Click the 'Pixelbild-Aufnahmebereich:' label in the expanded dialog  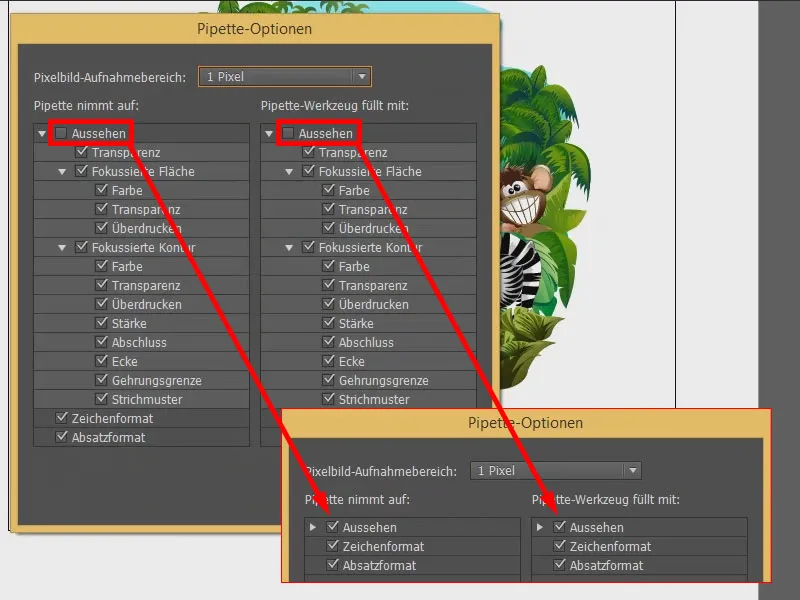pos(110,78)
